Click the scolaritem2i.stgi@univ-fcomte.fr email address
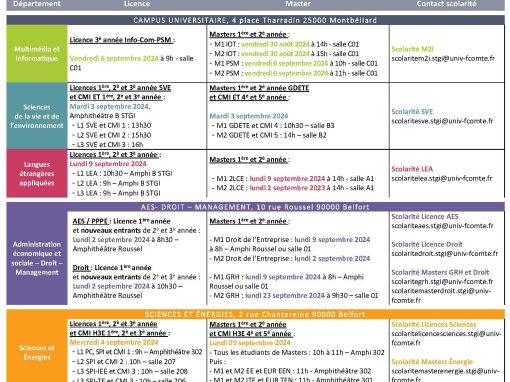Image resolution: width=510 pixels, height=382 pixels. point(443,59)
